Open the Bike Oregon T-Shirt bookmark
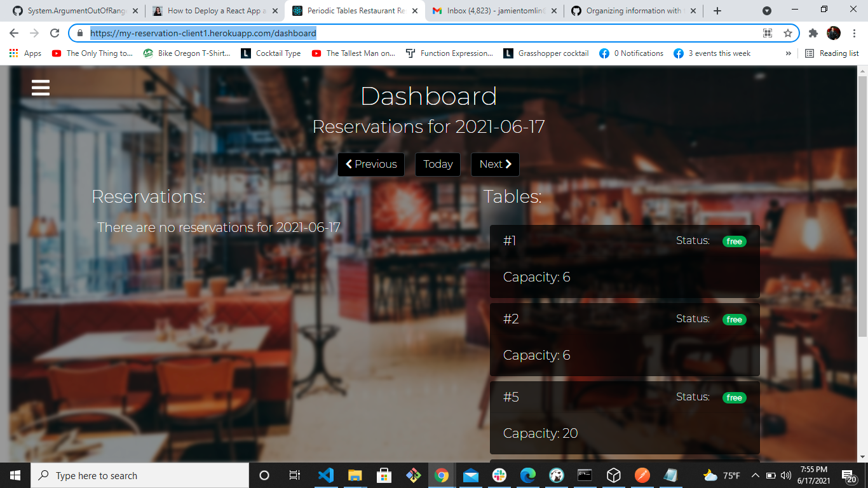 [x=187, y=53]
